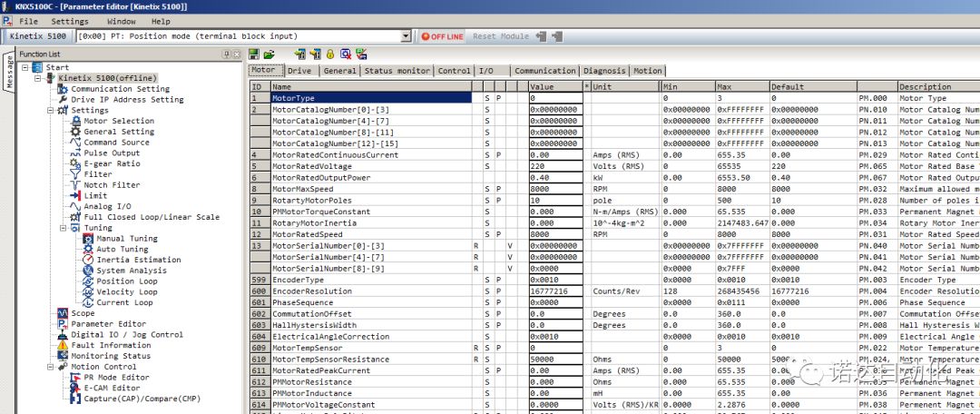Image resolution: width=980 pixels, height=414 pixels.
Task: Open the Settings menu
Action: (x=70, y=21)
